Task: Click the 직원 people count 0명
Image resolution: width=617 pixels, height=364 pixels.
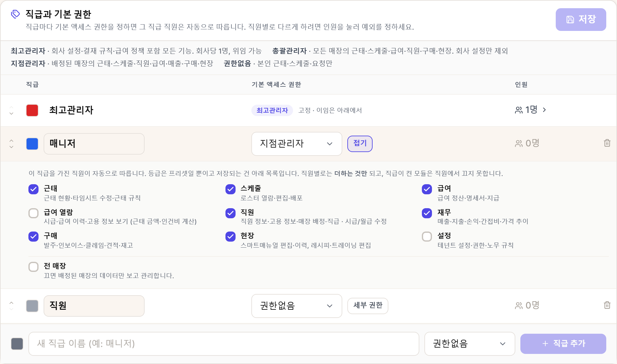Action: 527,305
